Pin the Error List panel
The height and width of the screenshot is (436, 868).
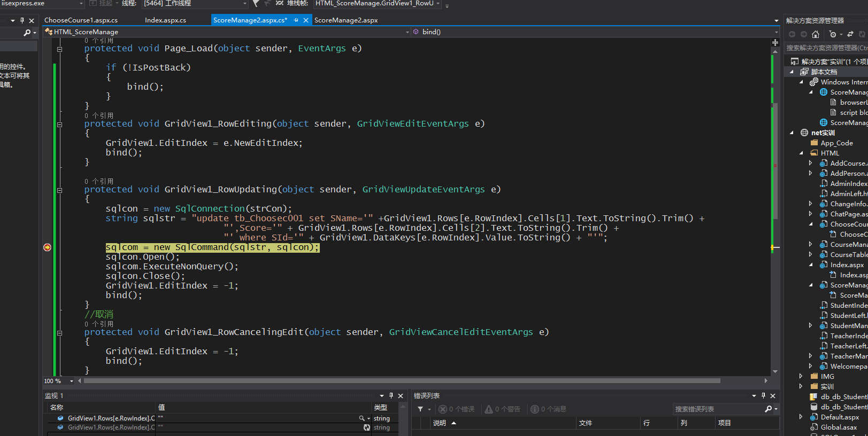tap(763, 396)
